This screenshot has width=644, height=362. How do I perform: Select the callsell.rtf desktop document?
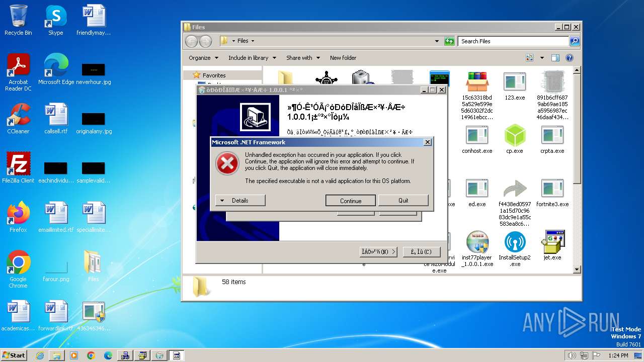click(56, 119)
